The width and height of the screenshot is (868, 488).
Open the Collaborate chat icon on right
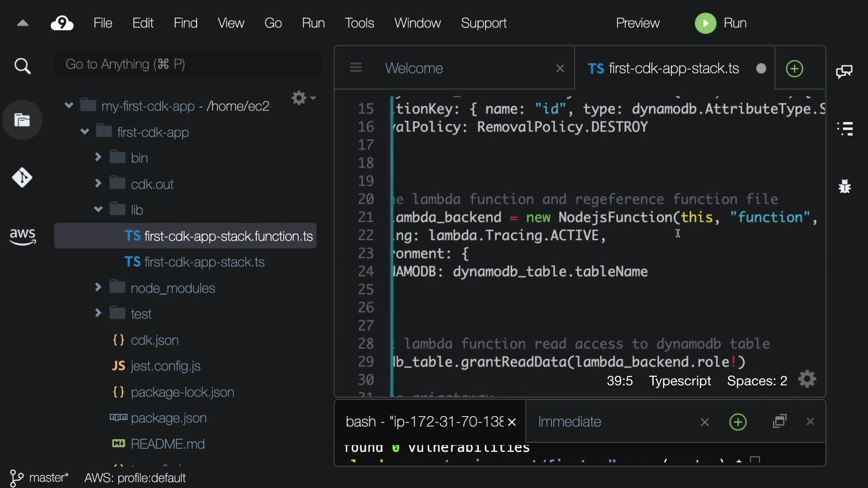pyautogui.click(x=844, y=71)
